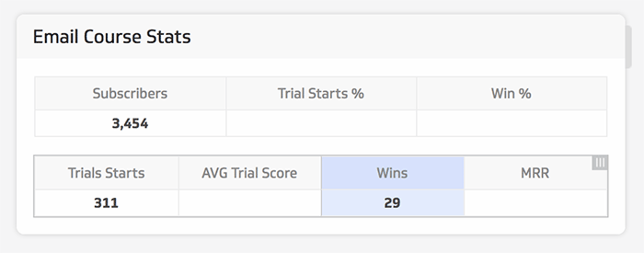Click the Trials Starts value 311
This screenshot has height=253, width=644.
(106, 203)
